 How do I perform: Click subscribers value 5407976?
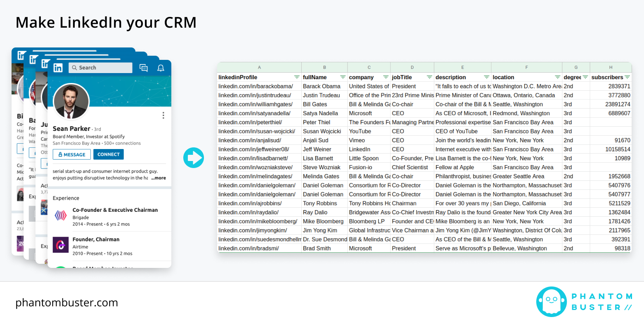pos(611,185)
